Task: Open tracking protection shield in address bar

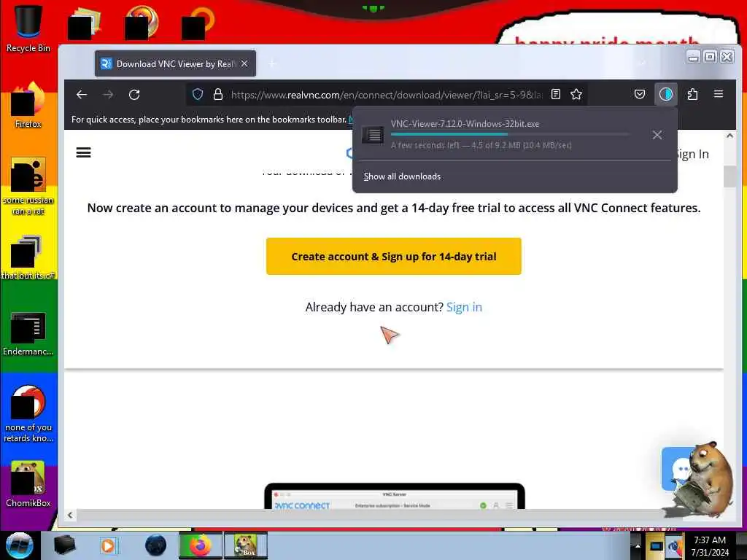Action: (198, 94)
